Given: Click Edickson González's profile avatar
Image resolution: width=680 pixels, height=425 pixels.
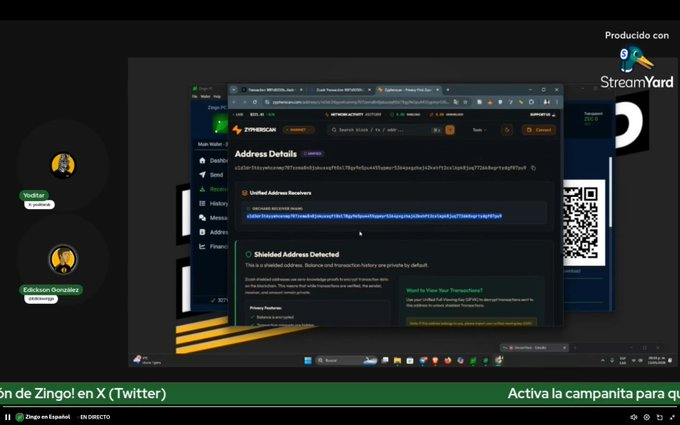Looking at the screenshot, I should tap(63, 259).
